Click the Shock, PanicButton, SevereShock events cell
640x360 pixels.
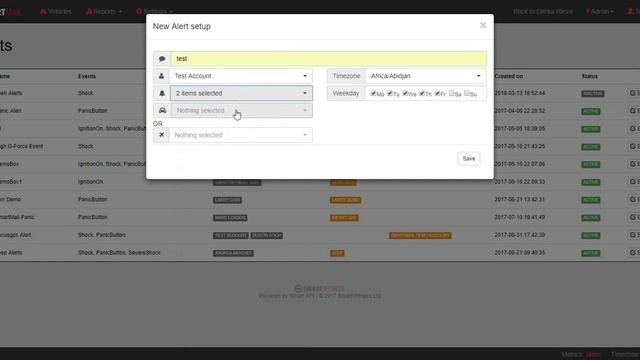pyautogui.click(x=119, y=253)
